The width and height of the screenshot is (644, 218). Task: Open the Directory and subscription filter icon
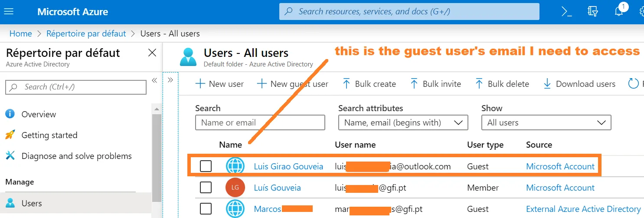593,12
